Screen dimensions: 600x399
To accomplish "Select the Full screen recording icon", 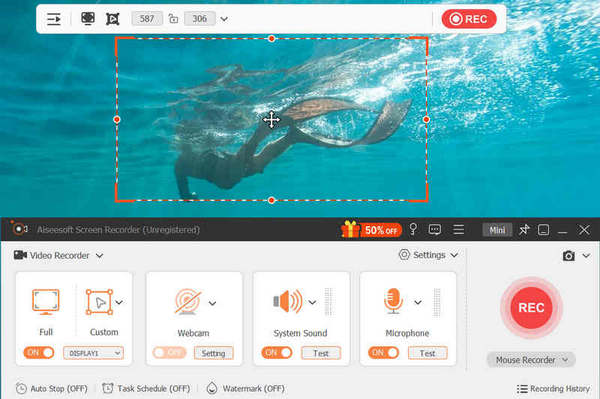I will pos(46,302).
